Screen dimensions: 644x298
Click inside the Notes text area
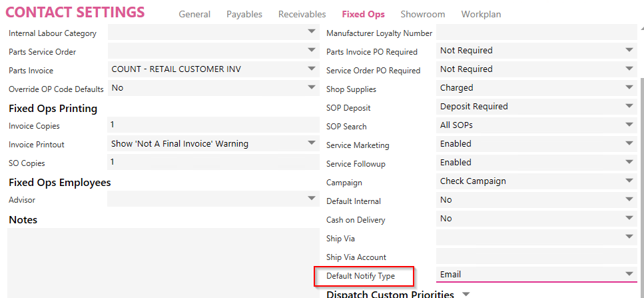163,263
